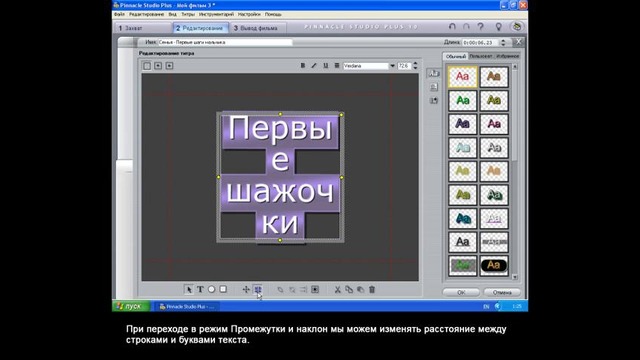Click the align objects icon

pyautogui.click(x=303, y=289)
